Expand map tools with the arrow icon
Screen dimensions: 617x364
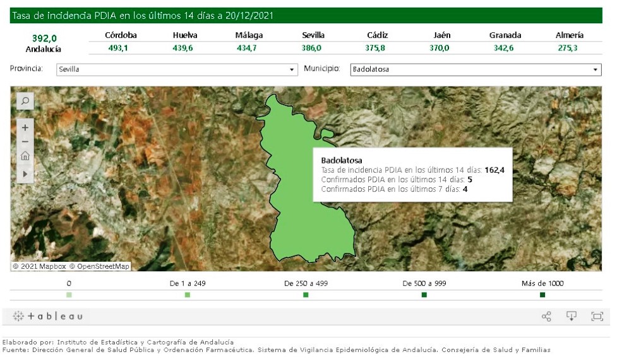click(25, 173)
